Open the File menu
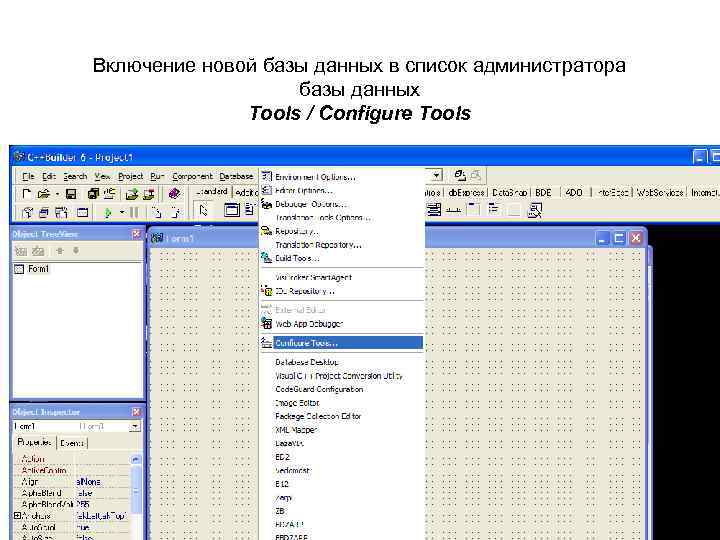Screen dimensions: 720x540 [x=28, y=176]
